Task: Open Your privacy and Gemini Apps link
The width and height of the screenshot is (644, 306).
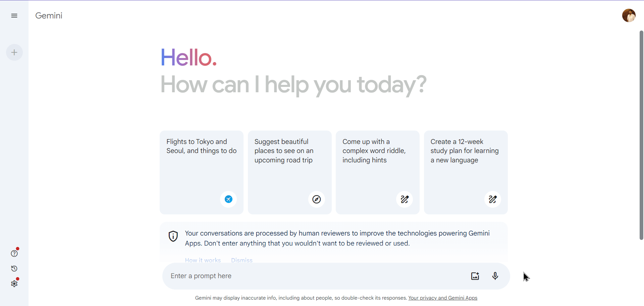Action: click(x=443, y=298)
